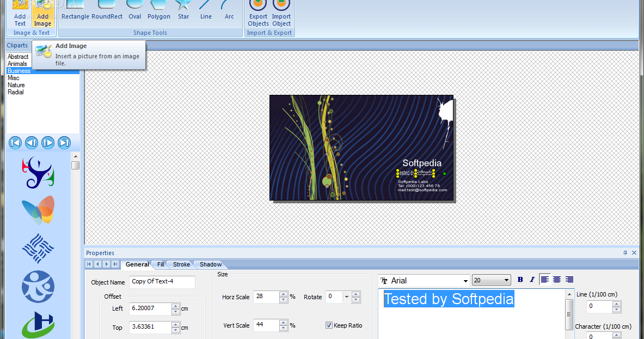Increase the Line spacing value
The image size is (644, 339).
pos(616,304)
